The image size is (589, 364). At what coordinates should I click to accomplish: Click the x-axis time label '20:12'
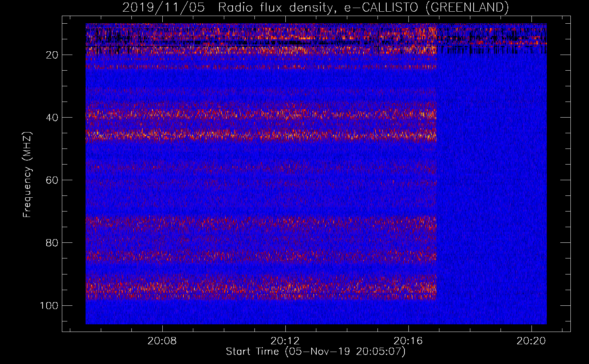click(x=285, y=341)
